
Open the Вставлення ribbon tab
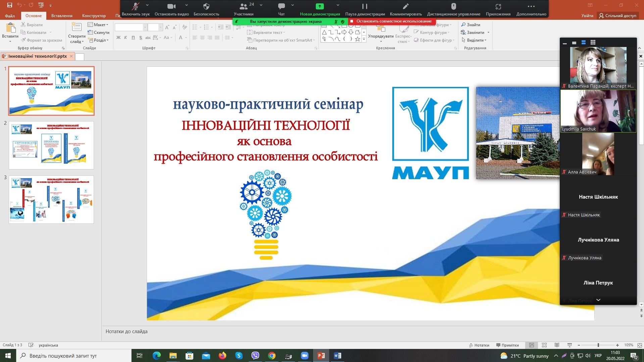point(62,16)
